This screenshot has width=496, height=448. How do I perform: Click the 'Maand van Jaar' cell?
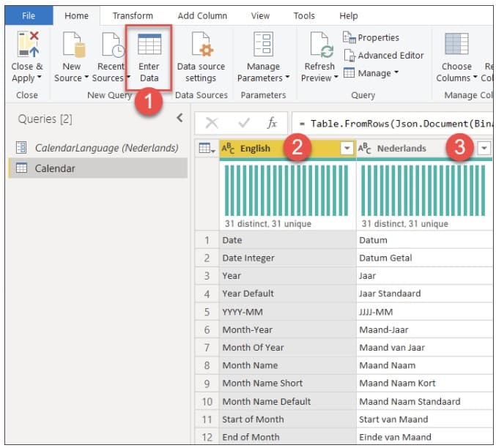pyautogui.click(x=424, y=348)
